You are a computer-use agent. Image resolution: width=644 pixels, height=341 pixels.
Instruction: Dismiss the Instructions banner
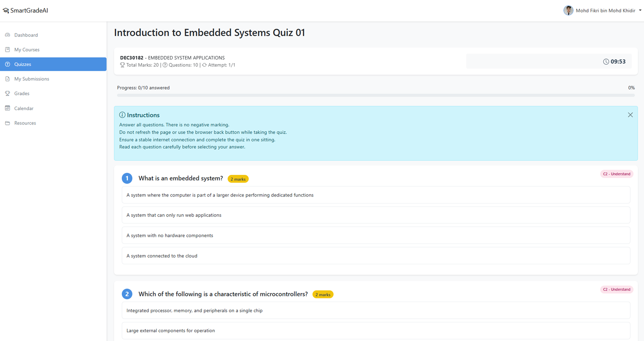630,115
